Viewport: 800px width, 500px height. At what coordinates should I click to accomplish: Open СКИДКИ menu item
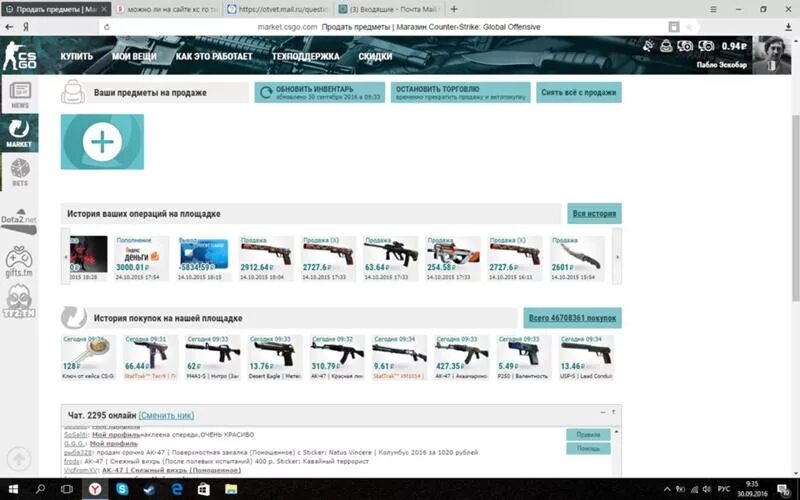tap(375, 56)
